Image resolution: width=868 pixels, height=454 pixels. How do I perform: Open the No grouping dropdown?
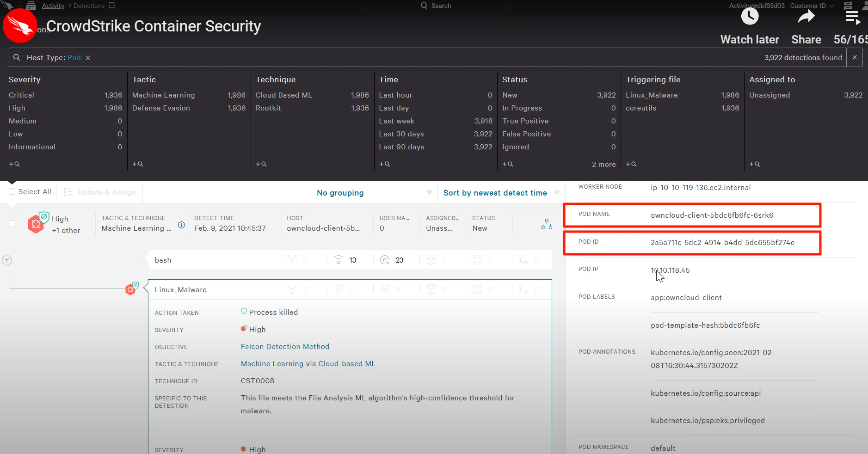tap(374, 193)
